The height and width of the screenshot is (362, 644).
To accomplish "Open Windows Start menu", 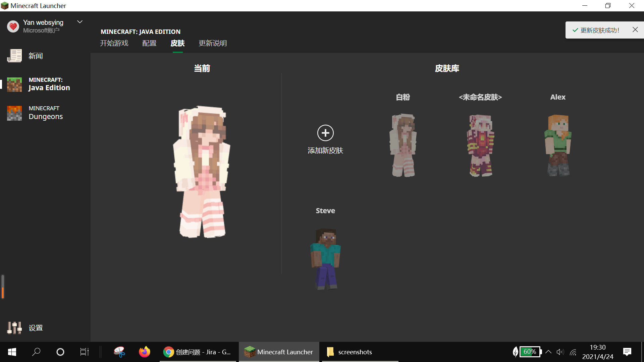I will coord(12,352).
